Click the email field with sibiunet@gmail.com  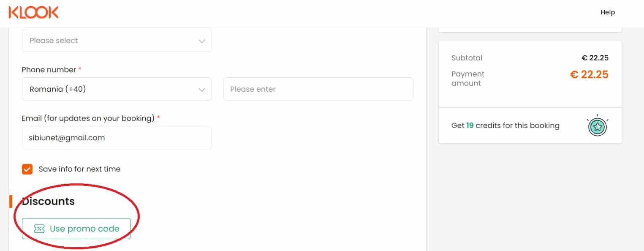[x=117, y=138]
